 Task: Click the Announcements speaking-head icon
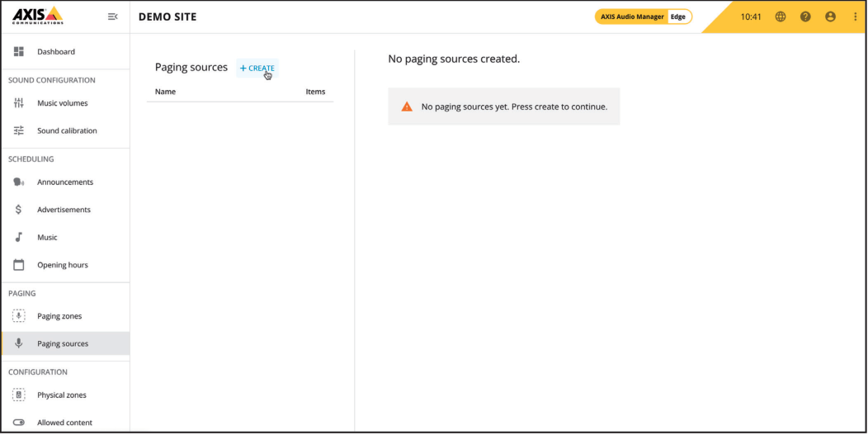pos(19,182)
